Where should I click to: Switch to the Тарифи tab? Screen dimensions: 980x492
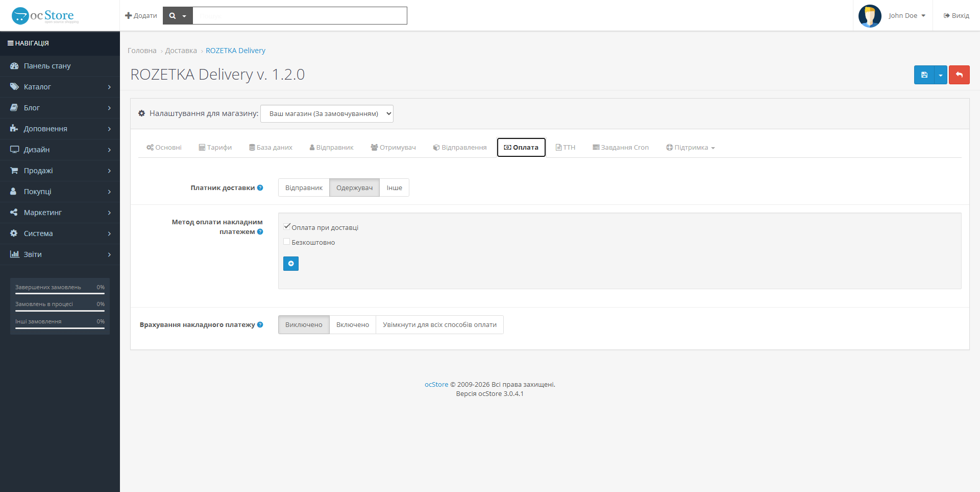tap(215, 147)
